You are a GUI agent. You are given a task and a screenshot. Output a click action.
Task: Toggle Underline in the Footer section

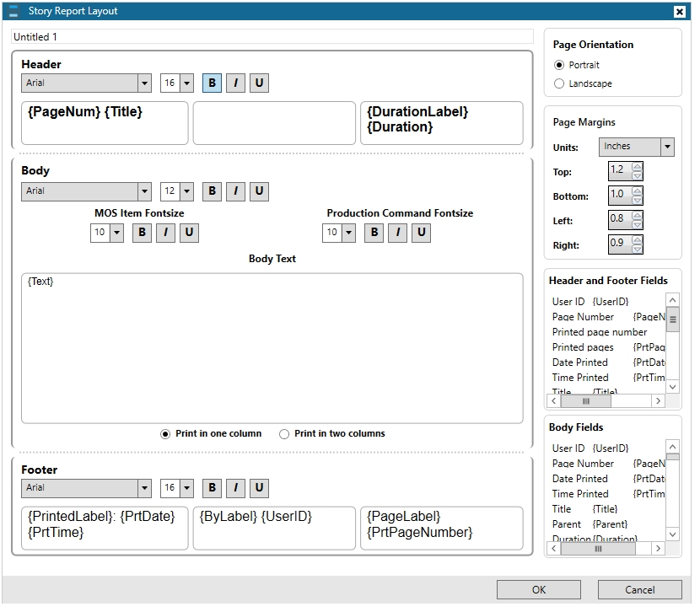pyautogui.click(x=260, y=488)
